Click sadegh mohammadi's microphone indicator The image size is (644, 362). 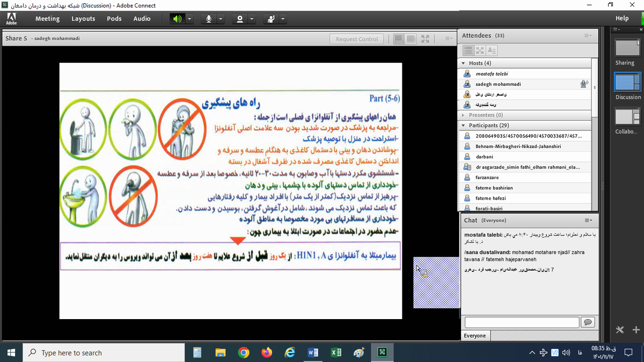(x=584, y=84)
